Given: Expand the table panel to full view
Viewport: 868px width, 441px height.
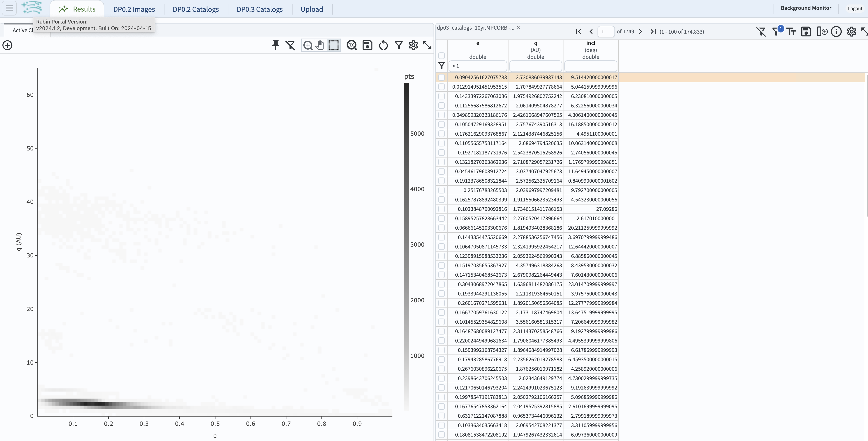Looking at the screenshot, I should 864,32.
